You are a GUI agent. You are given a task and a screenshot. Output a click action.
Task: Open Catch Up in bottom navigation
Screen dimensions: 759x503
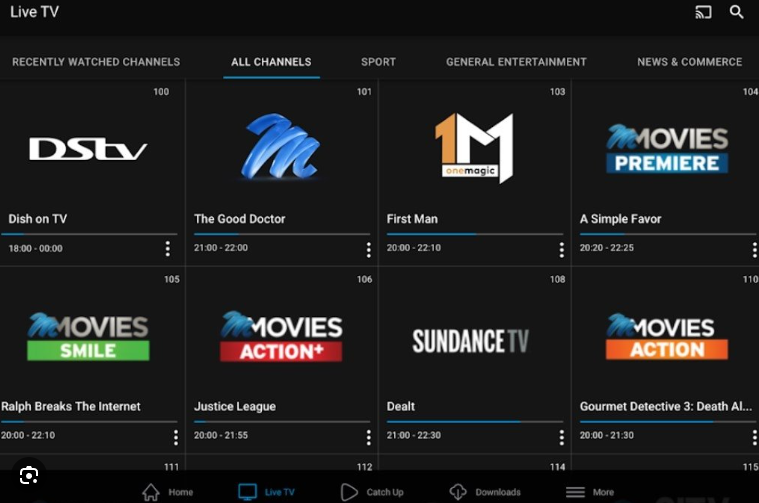tap(372, 492)
